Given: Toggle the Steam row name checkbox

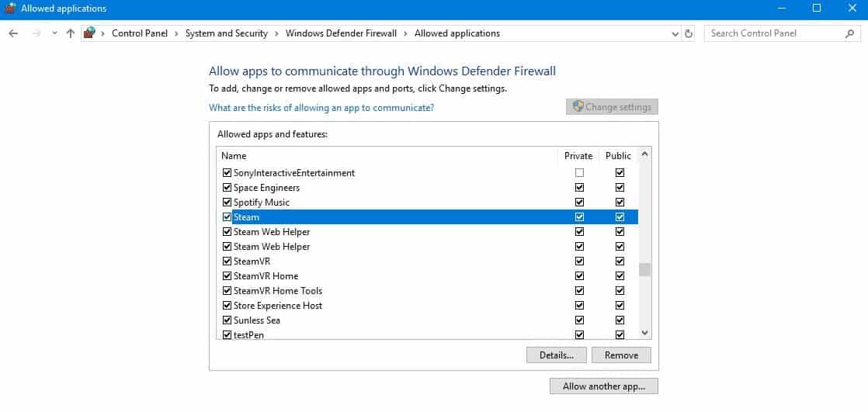Looking at the screenshot, I should [227, 216].
